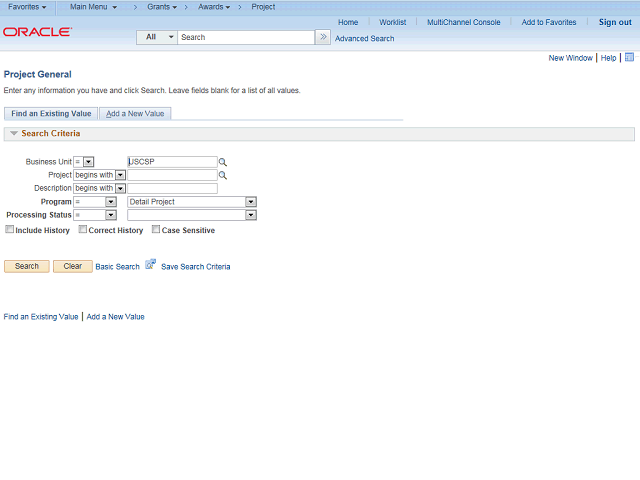
Task: Switch to Basic Search link
Action: 118,267
